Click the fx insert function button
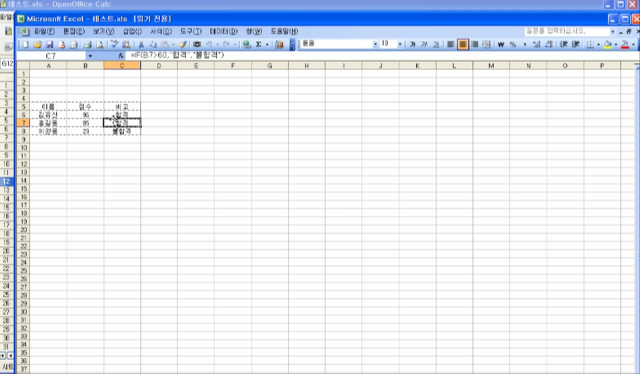Viewport: 640px width, 374px height. coord(120,56)
